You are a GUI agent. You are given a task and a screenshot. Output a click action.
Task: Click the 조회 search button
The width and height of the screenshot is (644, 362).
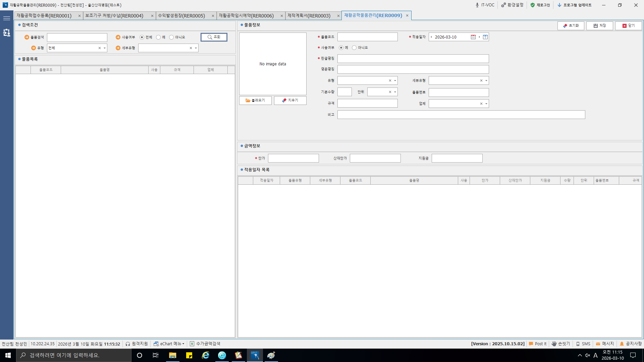(214, 37)
